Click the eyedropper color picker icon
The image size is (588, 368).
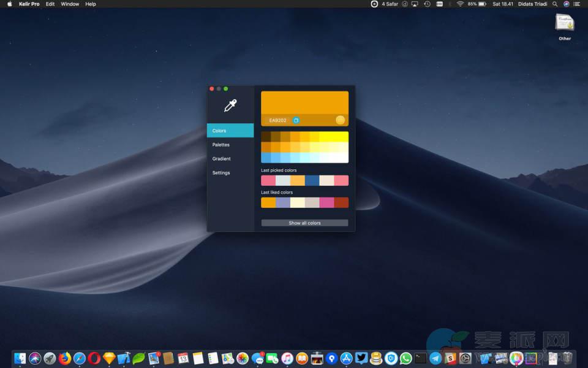pos(230,105)
